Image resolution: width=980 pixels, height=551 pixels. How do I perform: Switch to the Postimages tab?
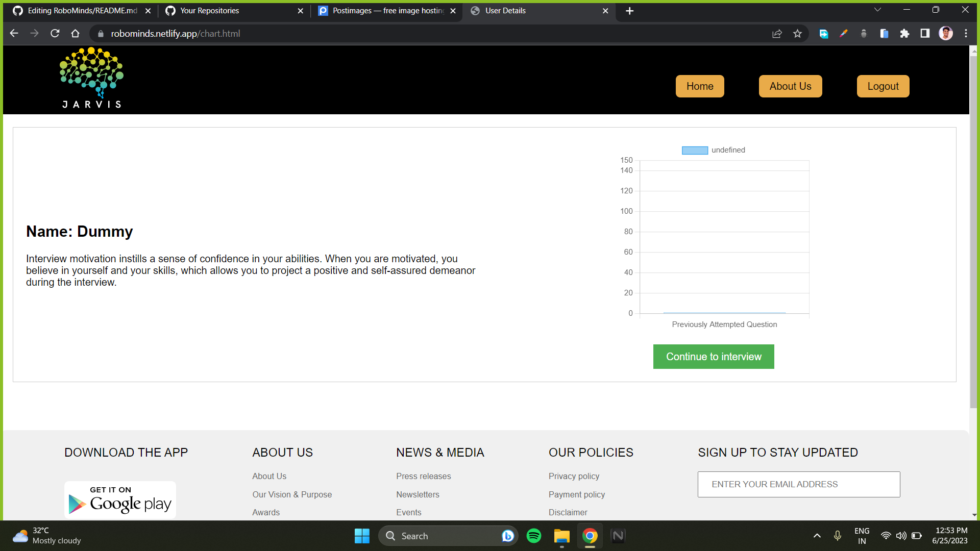pos(387,11)
